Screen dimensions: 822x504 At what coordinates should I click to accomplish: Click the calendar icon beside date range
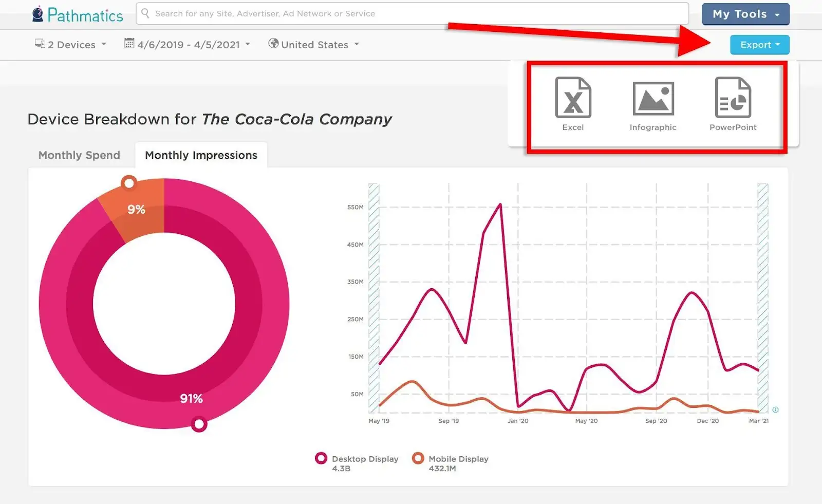[129, 44]
